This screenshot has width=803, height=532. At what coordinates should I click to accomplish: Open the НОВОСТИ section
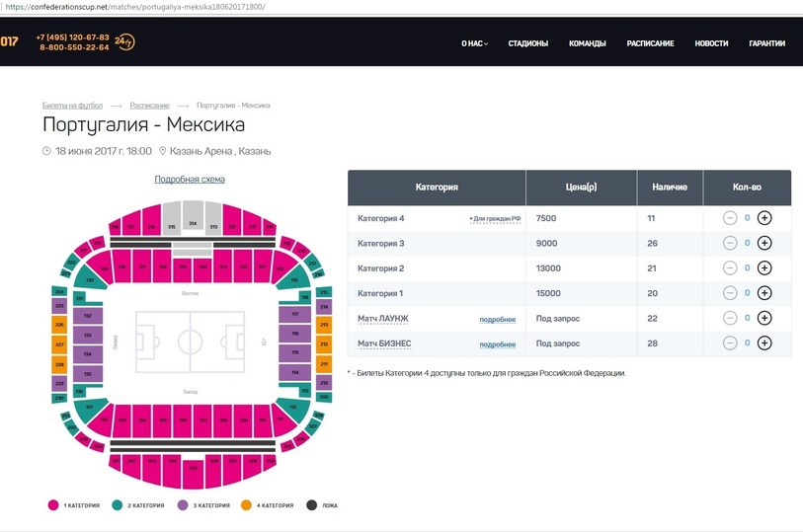(711, 43)
